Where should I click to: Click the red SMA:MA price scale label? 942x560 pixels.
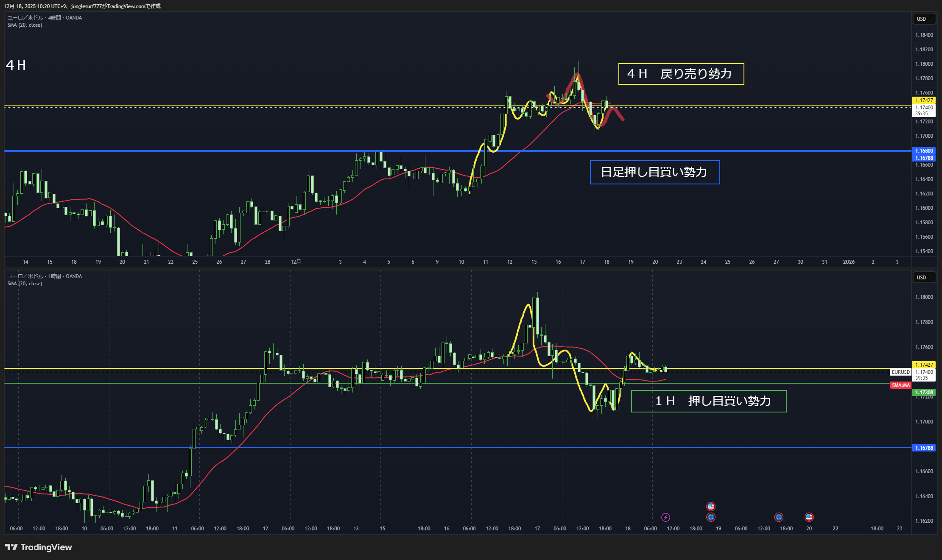pyautogui.click(x=900, y=385)
